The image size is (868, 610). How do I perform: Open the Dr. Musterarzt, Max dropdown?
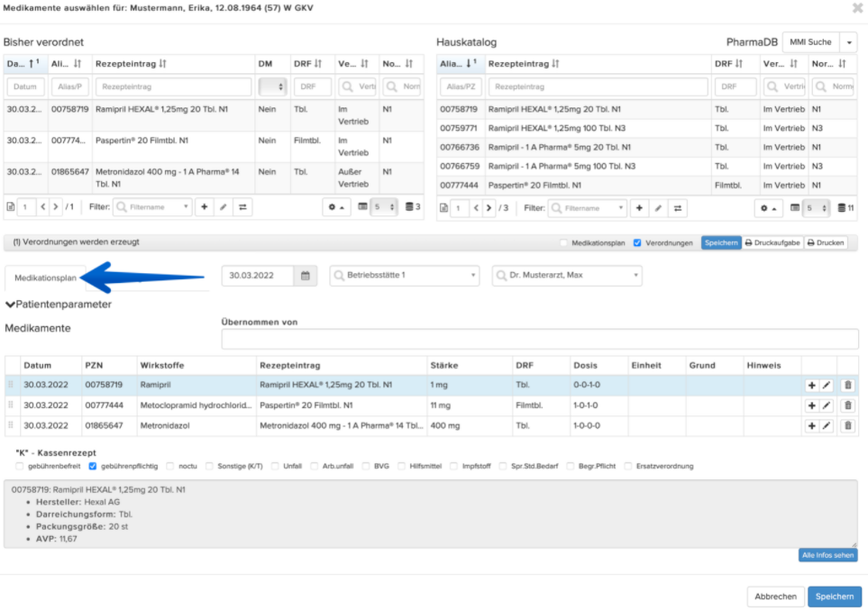click(567, 275)
